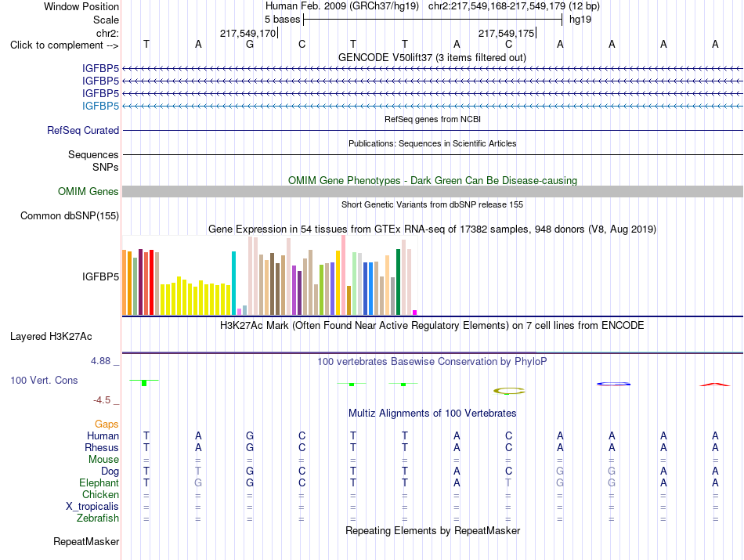Click the -4.5 PhyloP lower scale value

(102, 400)
